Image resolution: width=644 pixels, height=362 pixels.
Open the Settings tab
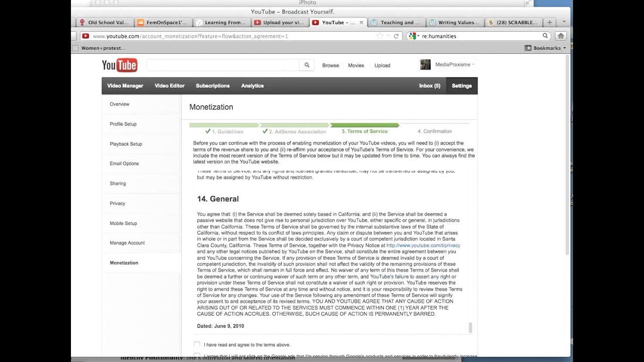462,86
